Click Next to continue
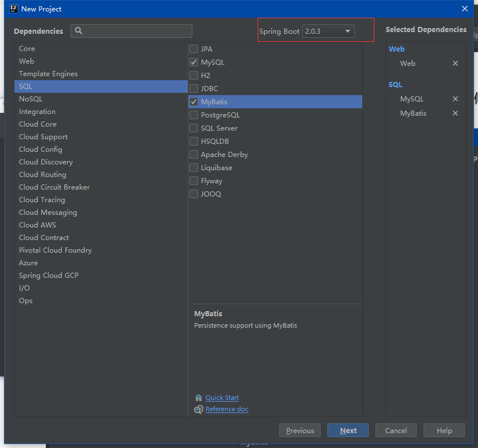Viewport: 478px width, 448px height. pyautogui.click(x=348, y=430)
